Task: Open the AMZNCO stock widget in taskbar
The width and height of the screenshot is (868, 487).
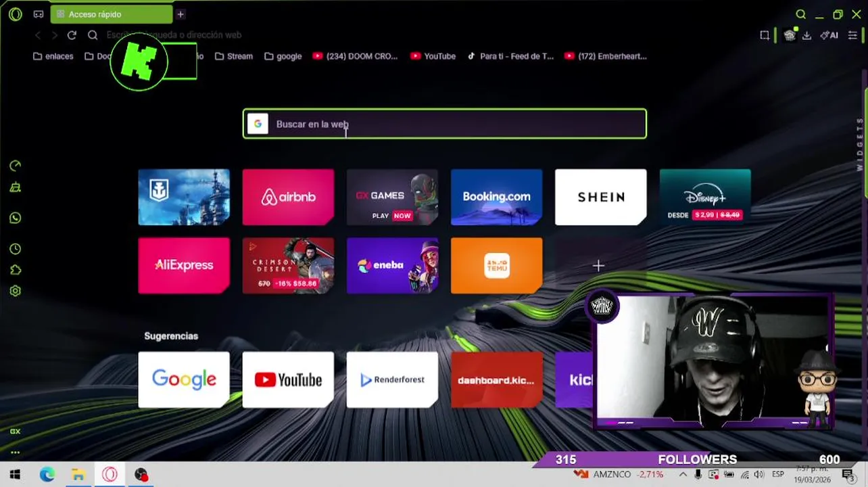Action: (618, 475)
